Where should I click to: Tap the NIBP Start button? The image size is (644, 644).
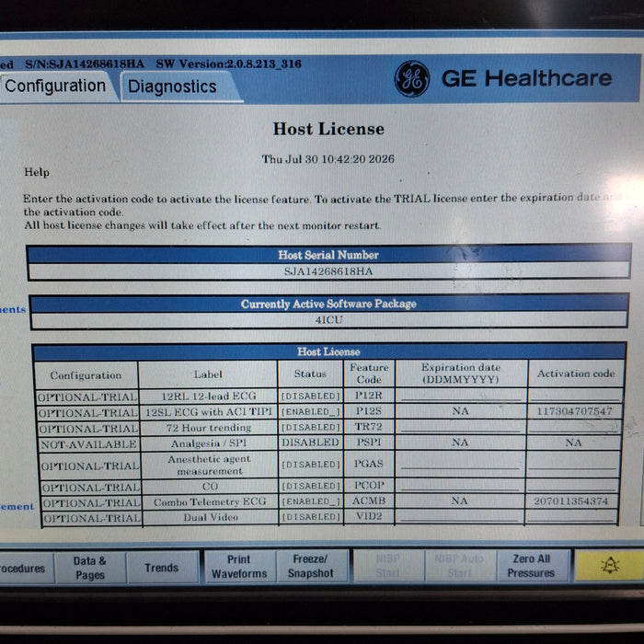point(388,566)
